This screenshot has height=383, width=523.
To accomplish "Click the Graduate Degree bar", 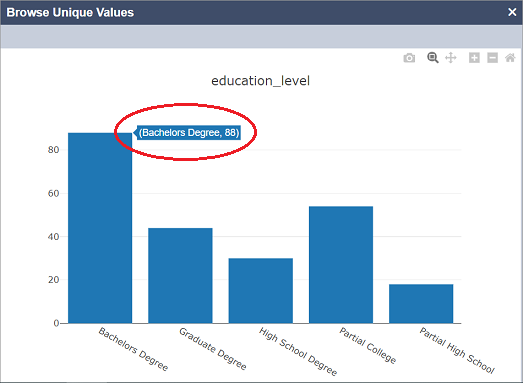I will coord(180,276).
